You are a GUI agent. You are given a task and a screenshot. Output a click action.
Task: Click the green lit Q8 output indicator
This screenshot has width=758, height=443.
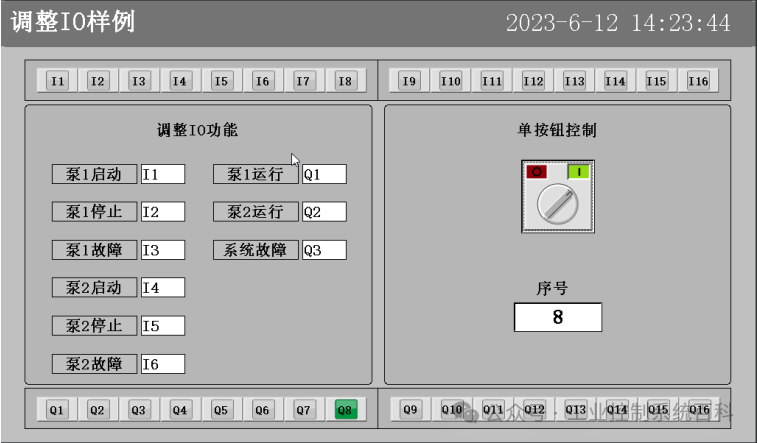click(x=345, y=410)
